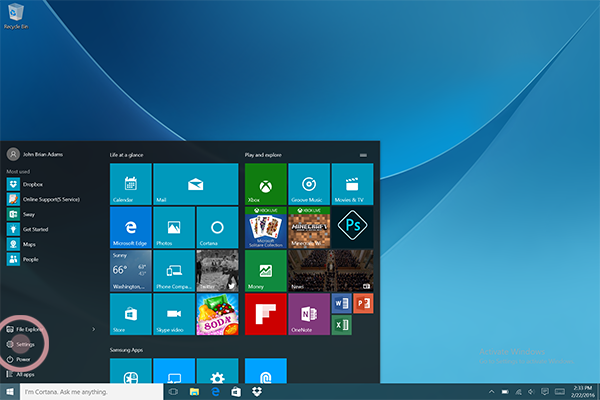Viewport: 600px width, 400px height.
Task: Click the Windows Start button
Action: [10, 392]
